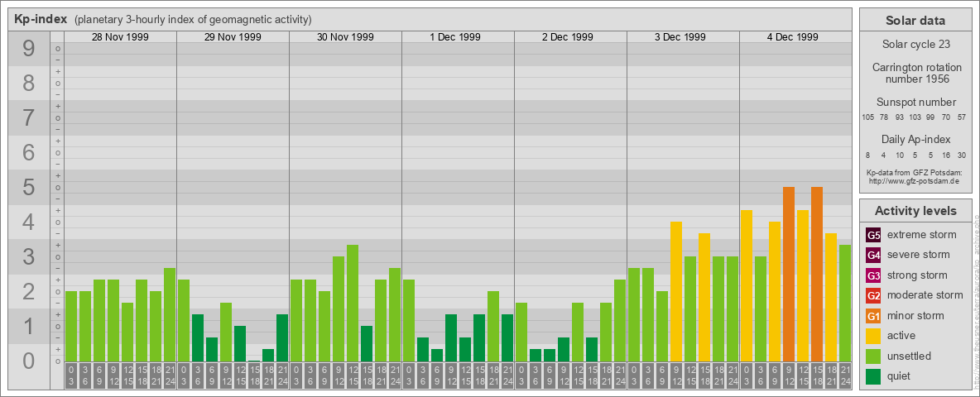
Task: Click the '12 15' time slot under 1 Dec 1999
Action: [465, 376]
